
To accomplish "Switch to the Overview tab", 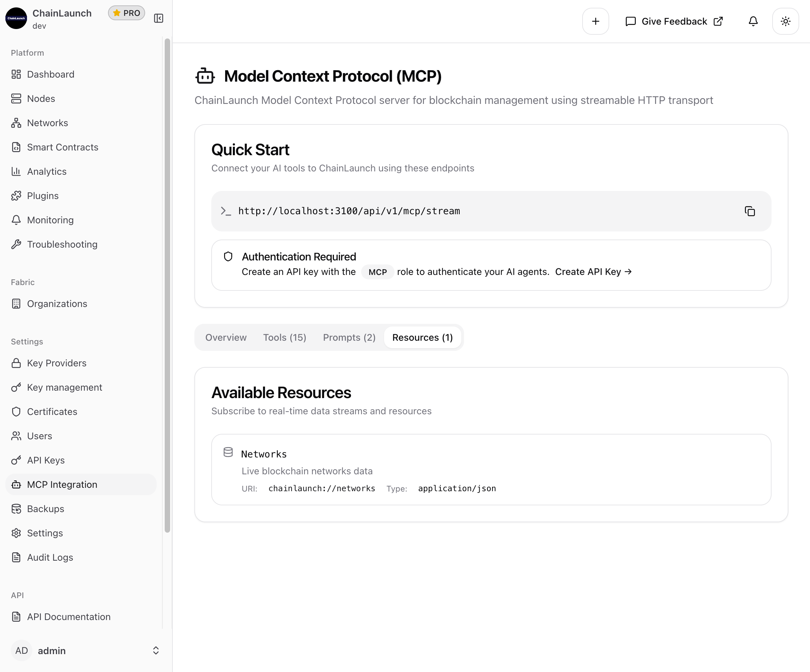I will (226, 337).
